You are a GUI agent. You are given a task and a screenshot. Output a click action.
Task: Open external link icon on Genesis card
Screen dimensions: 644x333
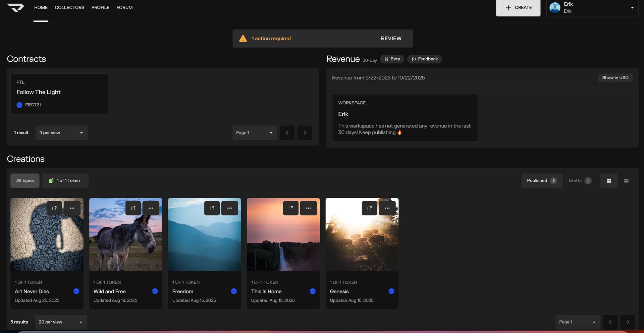pyautogui.click(x=370, y=208)
